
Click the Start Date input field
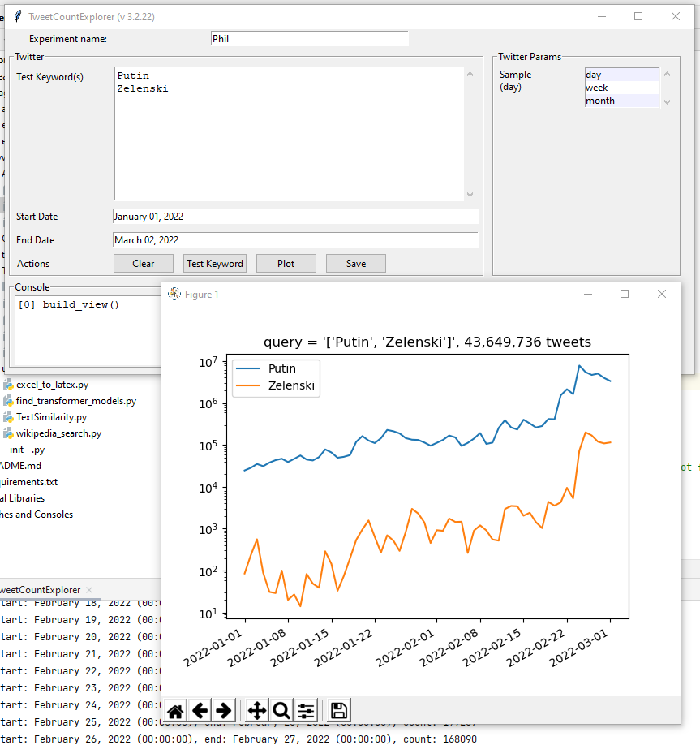click(295, 217)
